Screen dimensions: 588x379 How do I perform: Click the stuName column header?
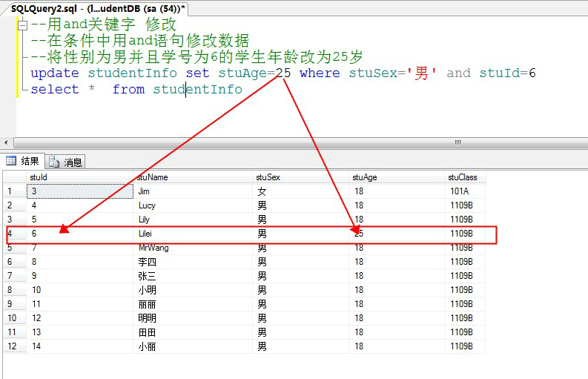tap(193, 177)
